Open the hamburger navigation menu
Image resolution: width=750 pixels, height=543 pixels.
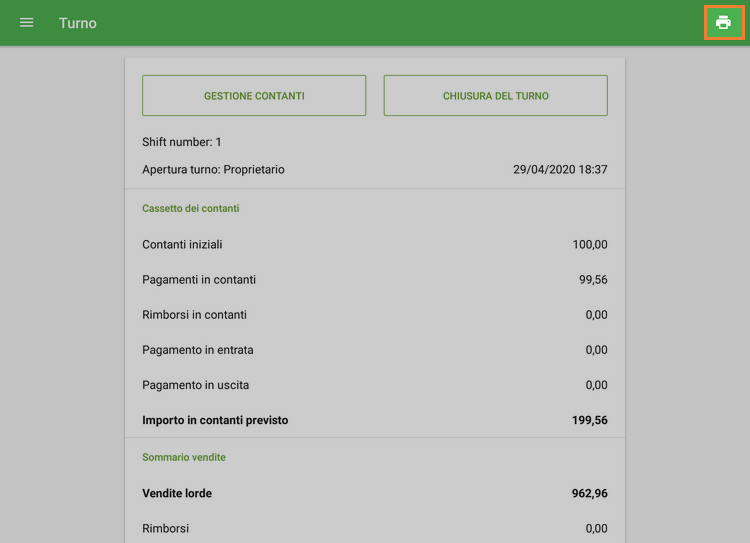coord(27,22)
